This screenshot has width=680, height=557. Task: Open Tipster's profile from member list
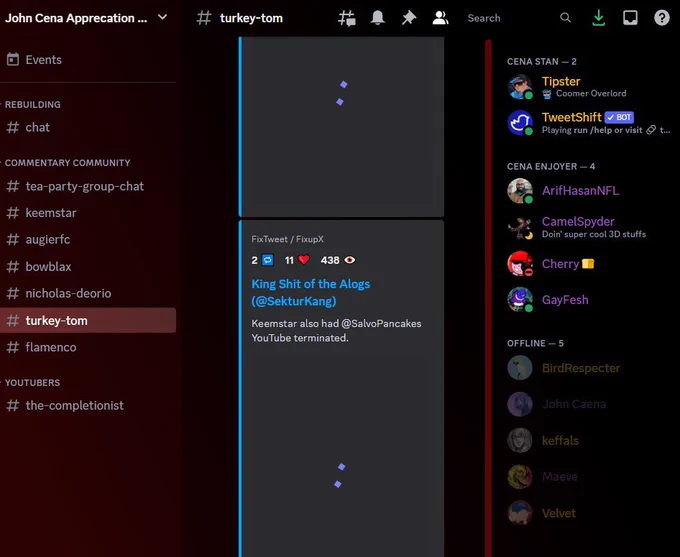tap(590, 87)
